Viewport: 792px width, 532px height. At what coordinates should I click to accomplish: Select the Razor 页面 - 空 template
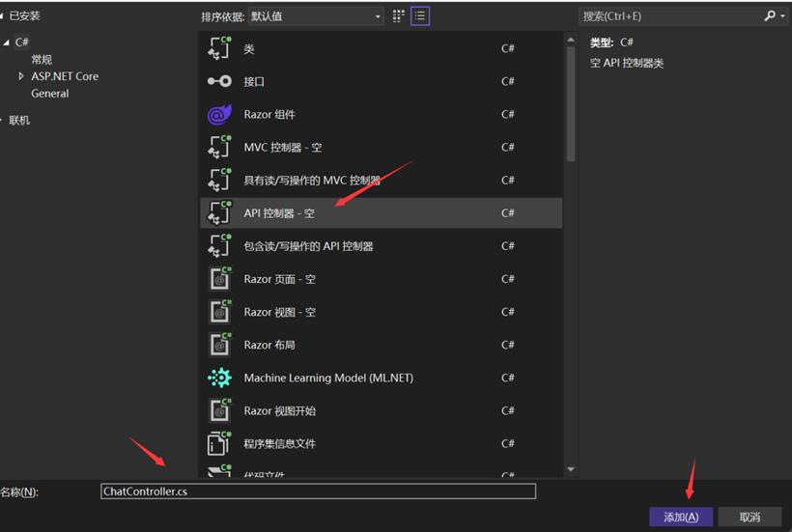pos(381,279)
